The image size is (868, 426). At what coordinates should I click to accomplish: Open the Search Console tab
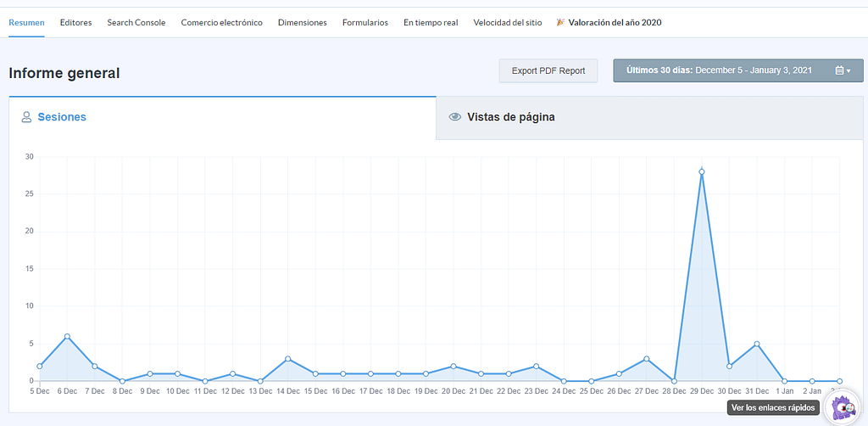(136, 23)
